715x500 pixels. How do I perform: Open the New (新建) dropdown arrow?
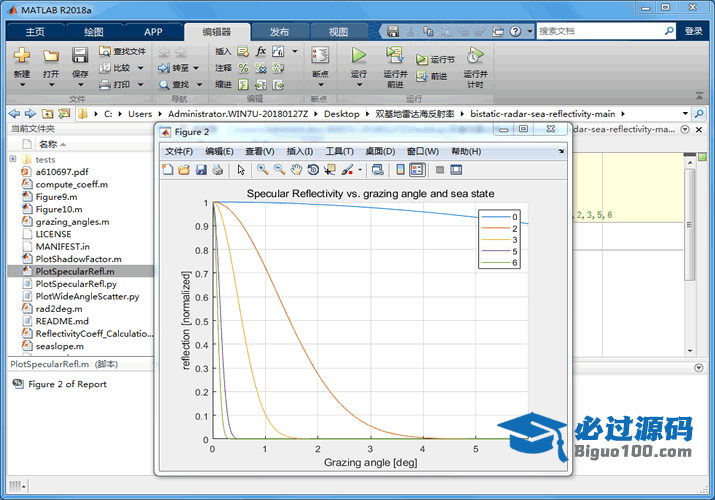pos(21,85)
